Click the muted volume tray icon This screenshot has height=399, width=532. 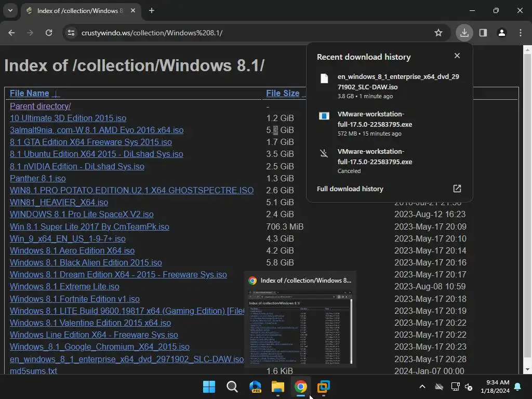469,387
